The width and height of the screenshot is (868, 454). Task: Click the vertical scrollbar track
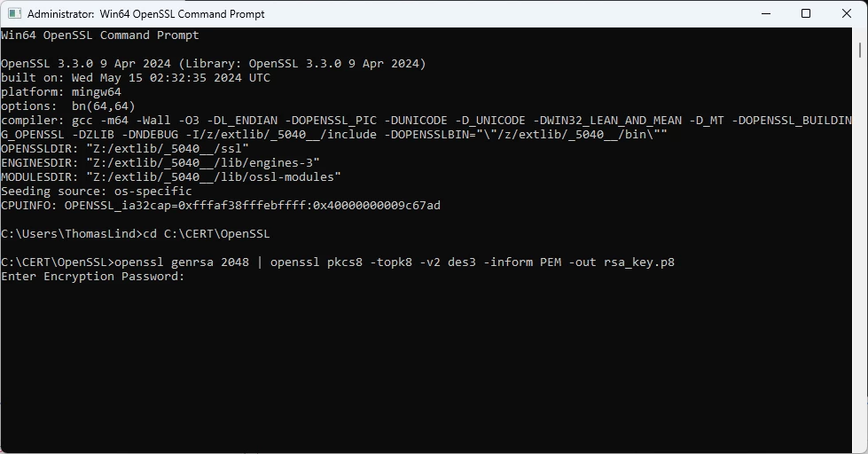[862, 266]
